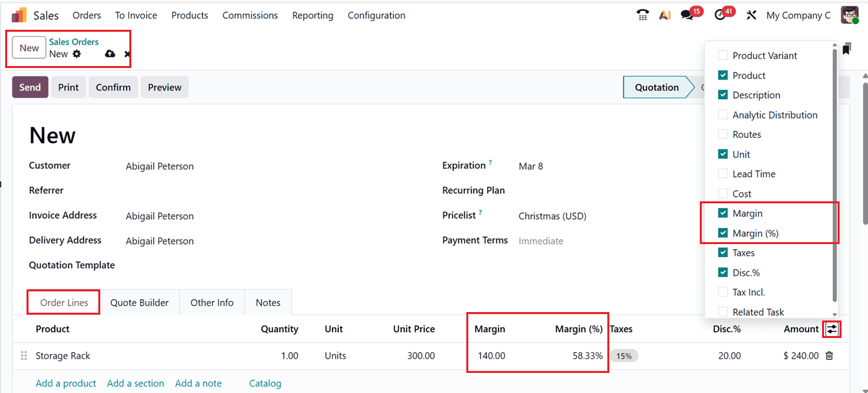The width and height of the screenshot is (868, 393).
Task: Save the record via the cloud icon
Action: (x=109, y=54)
